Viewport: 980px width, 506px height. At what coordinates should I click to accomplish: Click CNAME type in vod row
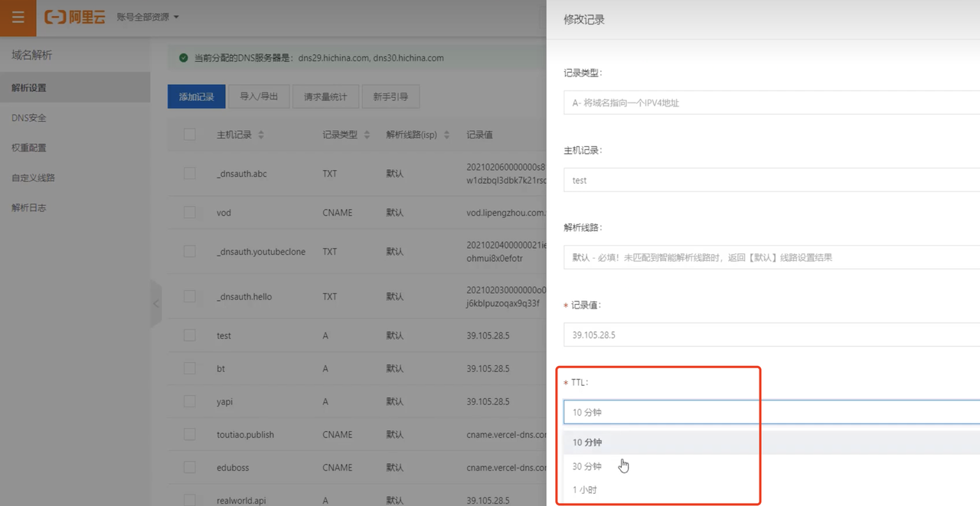point(338,213)
